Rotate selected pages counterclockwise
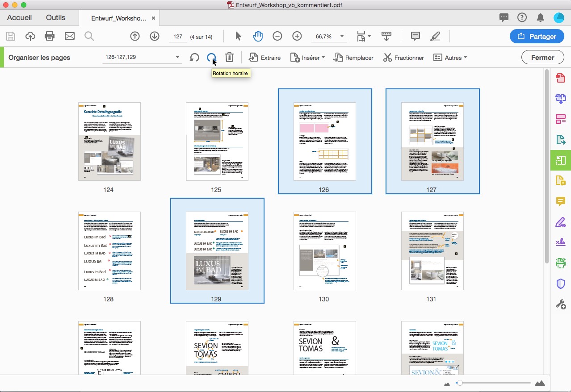 click(194, 58)
